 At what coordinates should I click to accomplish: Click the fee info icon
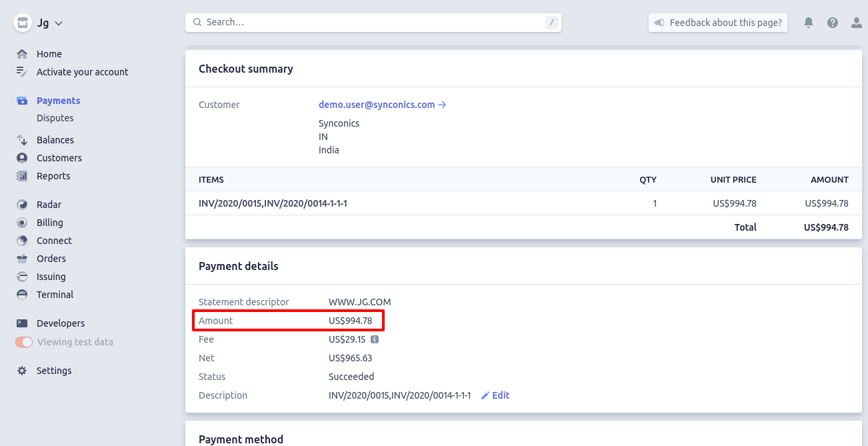click(x=375, y=339)
